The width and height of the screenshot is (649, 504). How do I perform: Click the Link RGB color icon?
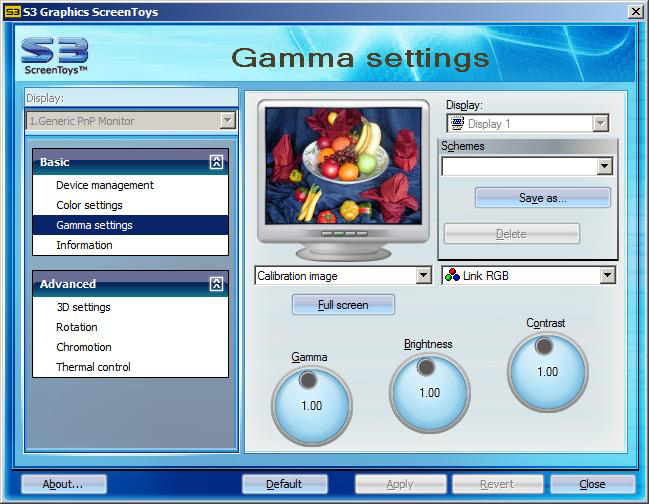coord(452,276)
